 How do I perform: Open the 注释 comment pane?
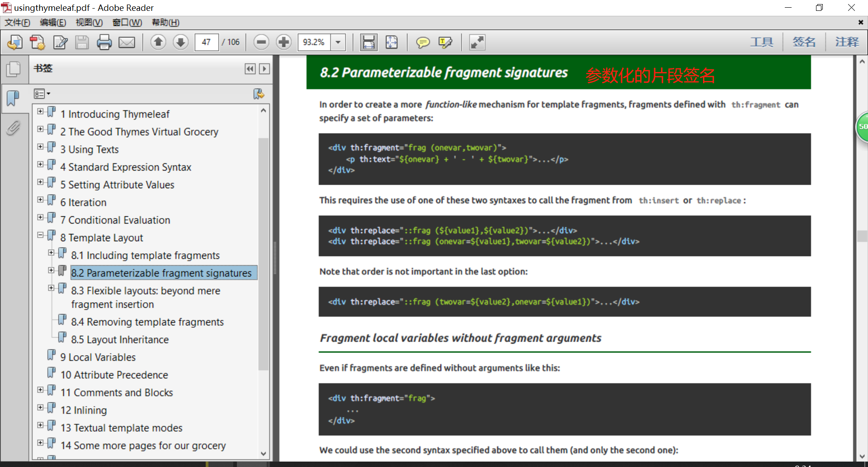click(847, 42)
